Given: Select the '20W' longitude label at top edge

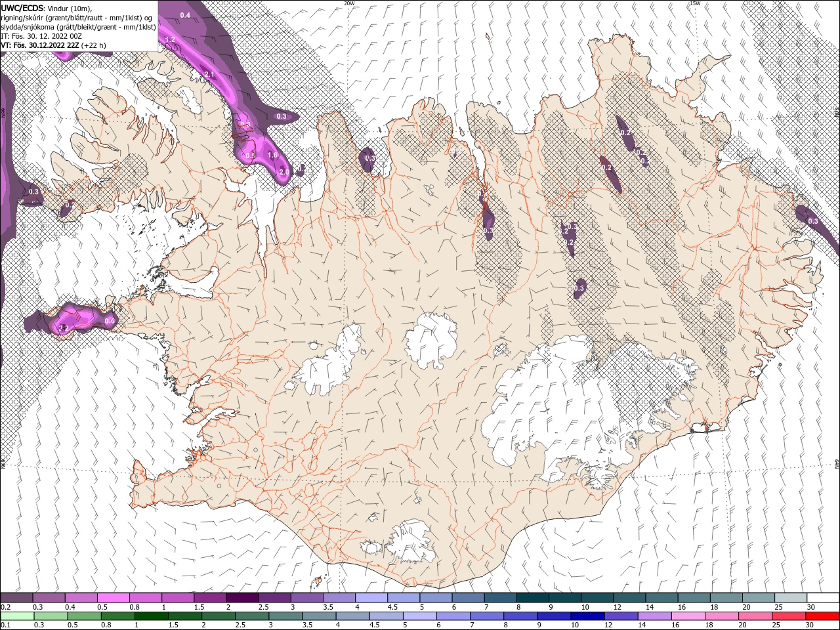Looking at the screenshot, I should tap(349, 3).
